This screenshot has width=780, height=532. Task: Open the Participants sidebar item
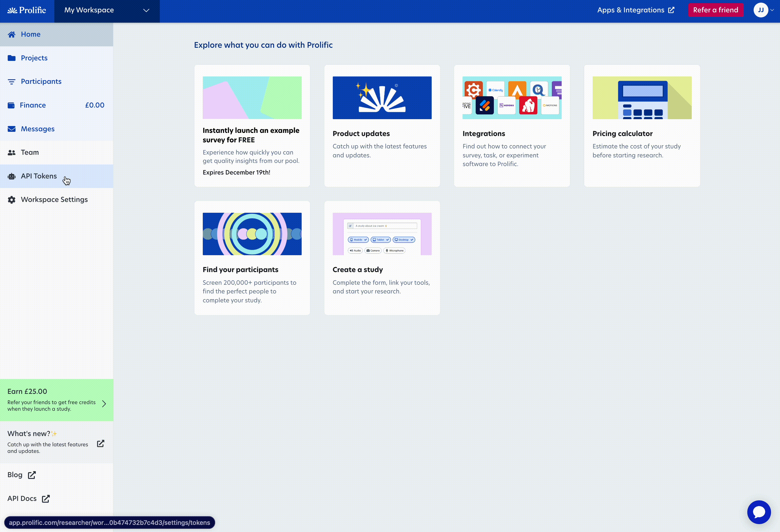pos(41,81)
